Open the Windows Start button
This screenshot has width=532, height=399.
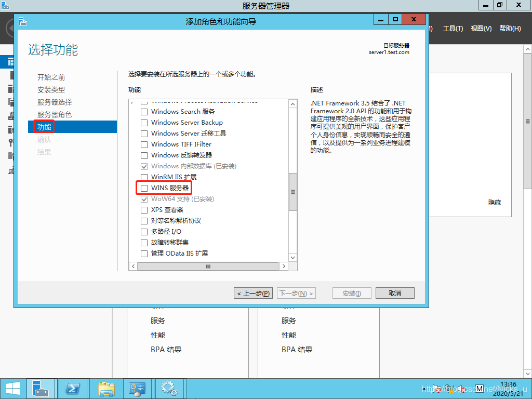pyautogui.click(x=13, y=389)
